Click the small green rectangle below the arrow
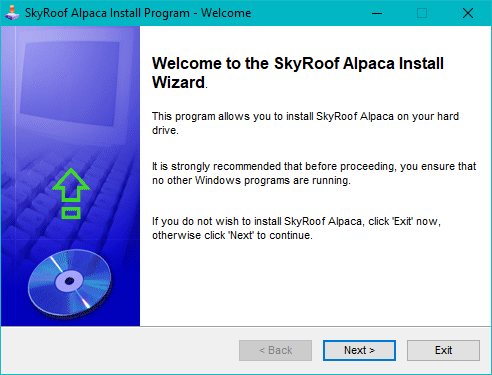 (71, 213)
